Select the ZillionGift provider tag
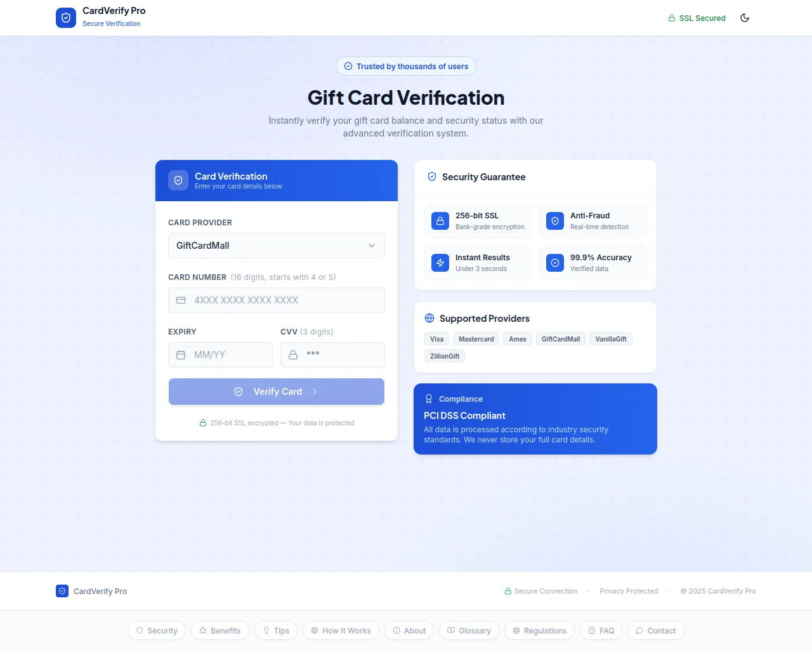The image size is (812, 650). tap(445, 356)
